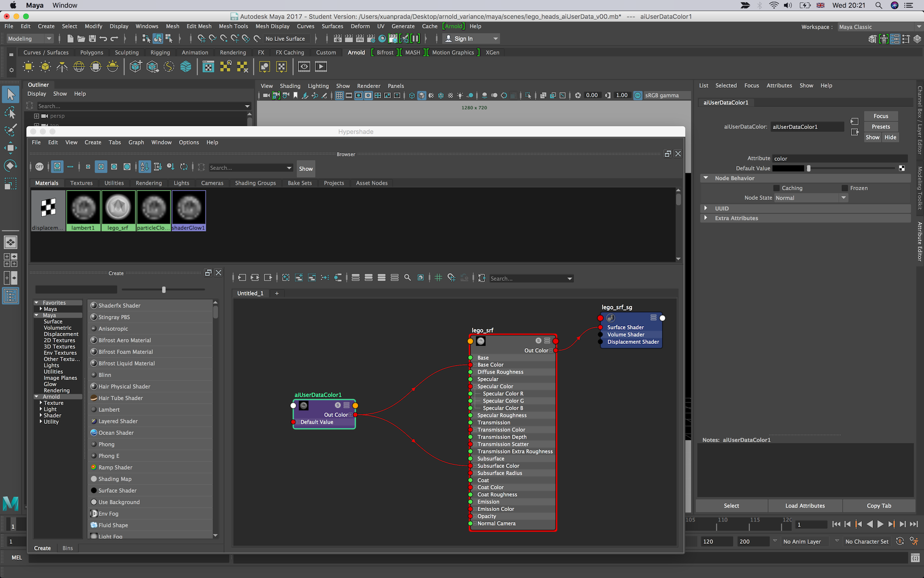Create Arnold skydome light shelf icon

tap(79, 66)
